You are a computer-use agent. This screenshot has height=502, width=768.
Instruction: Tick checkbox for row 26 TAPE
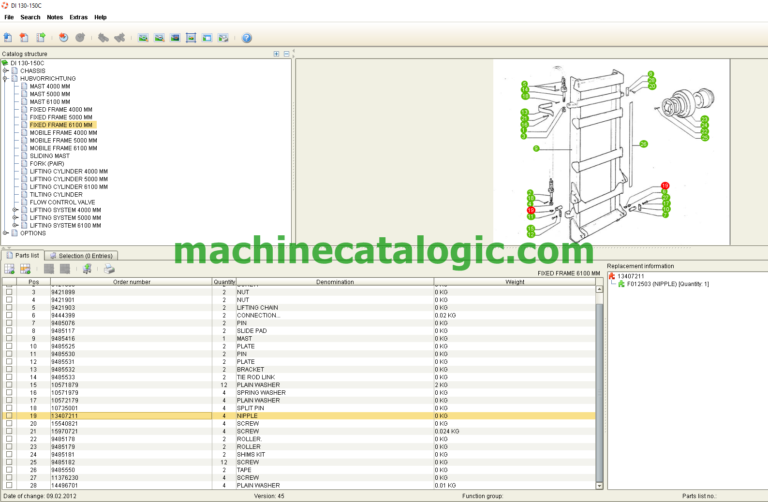(x=9, y=470)
